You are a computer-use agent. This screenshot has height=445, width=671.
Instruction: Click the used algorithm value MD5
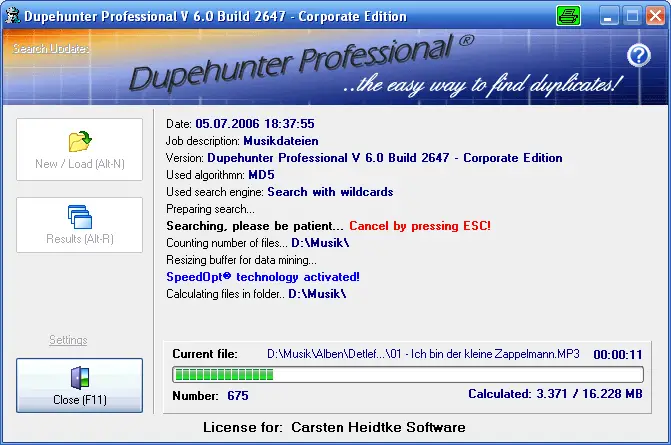(261, 175)
